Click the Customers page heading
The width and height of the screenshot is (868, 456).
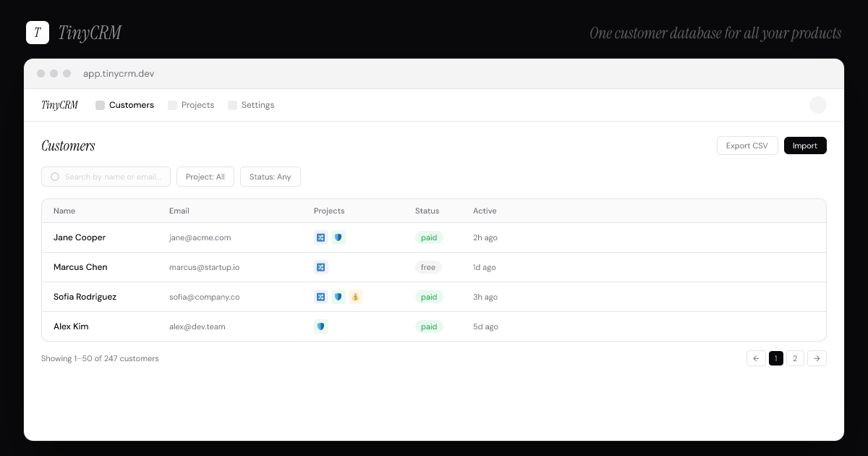coord(68,145)
